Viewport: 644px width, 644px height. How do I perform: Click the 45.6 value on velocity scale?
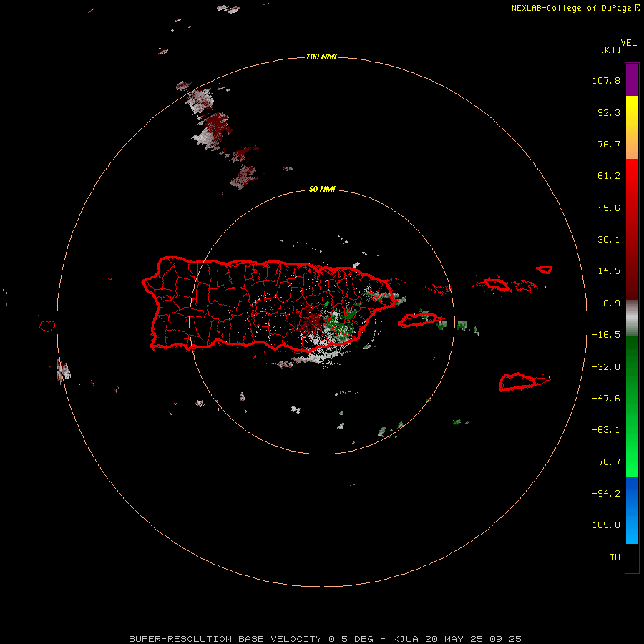pyautogui.click(x=609, y=208)
